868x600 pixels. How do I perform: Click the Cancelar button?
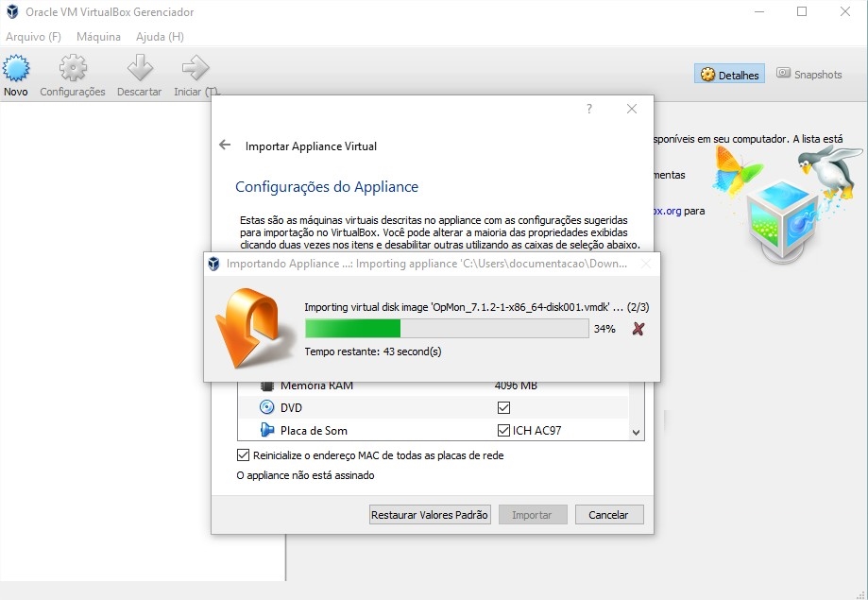608,515
